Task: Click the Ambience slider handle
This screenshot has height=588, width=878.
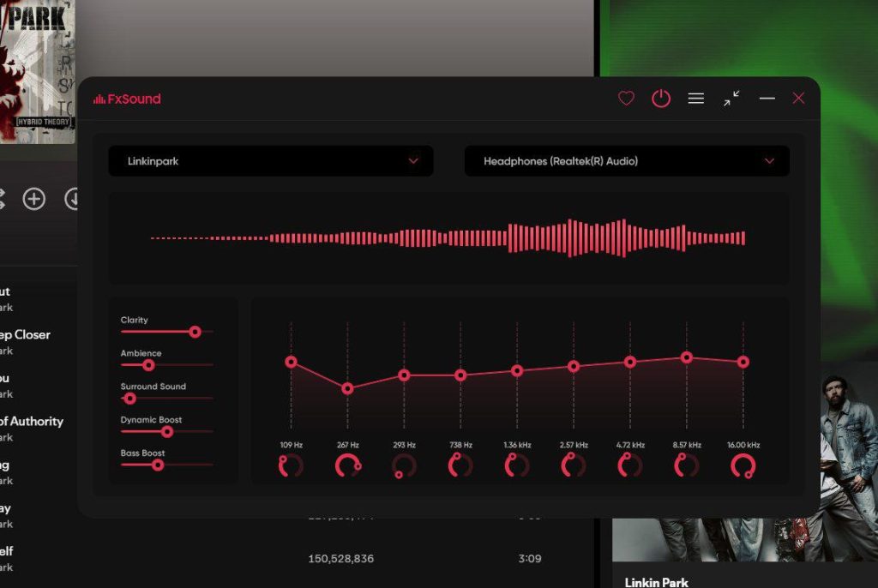Action: 148,365
